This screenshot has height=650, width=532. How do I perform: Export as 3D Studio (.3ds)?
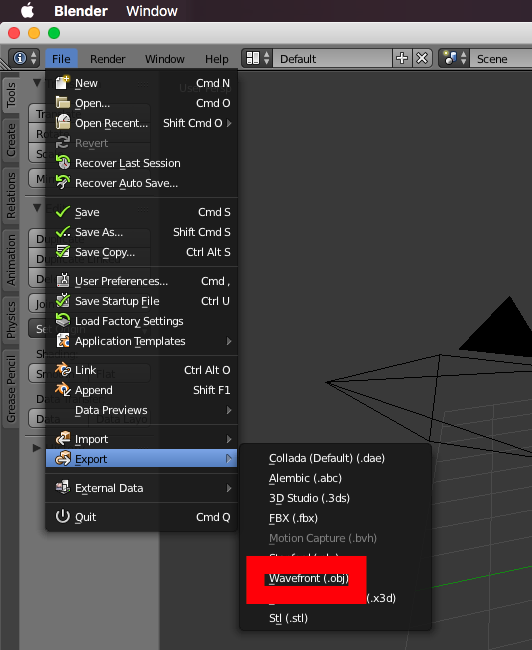point(336,498)
